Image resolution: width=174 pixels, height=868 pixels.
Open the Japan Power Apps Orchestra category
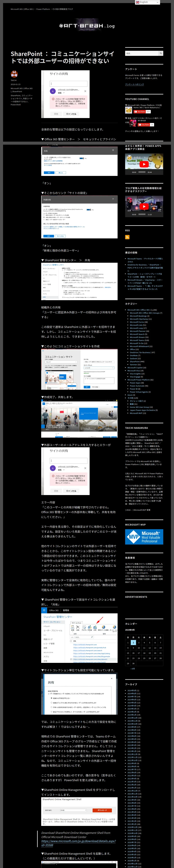pyautogui.click(x=142, y=410)
